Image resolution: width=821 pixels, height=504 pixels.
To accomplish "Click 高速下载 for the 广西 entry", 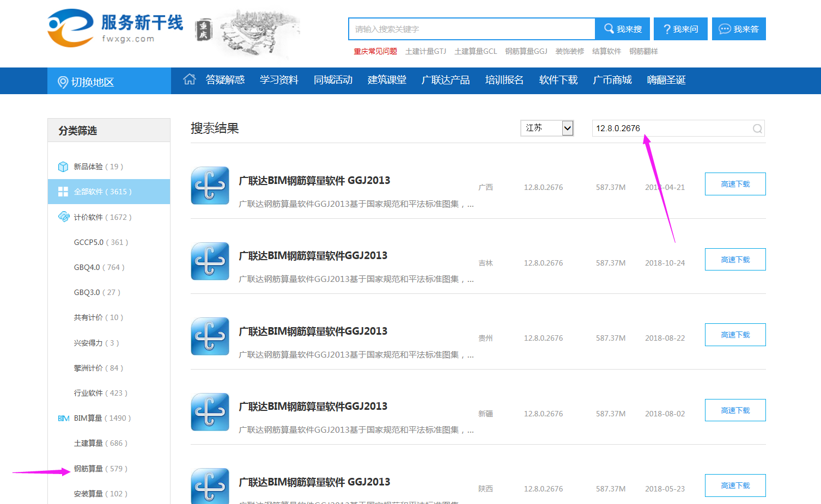I will coord(735,184).
